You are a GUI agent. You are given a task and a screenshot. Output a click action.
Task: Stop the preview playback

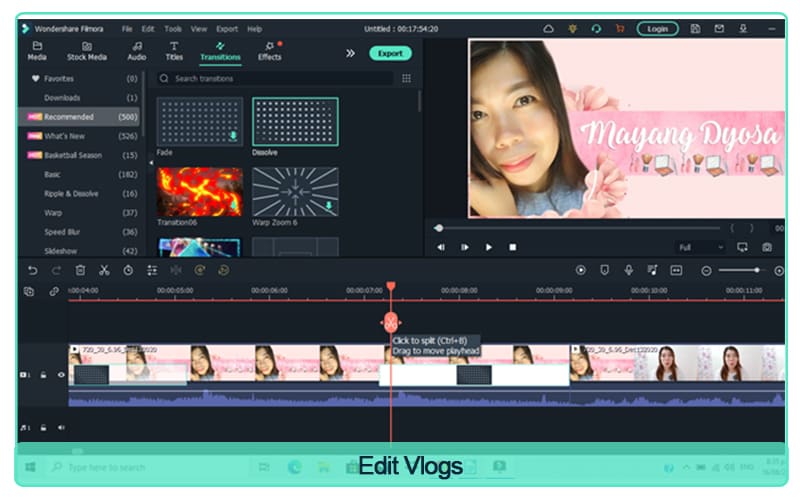pos(513,247)
